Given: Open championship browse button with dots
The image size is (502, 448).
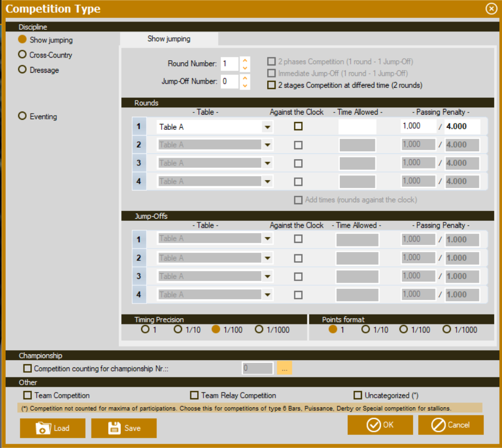Looking at the screenshot, I should 284,368.
